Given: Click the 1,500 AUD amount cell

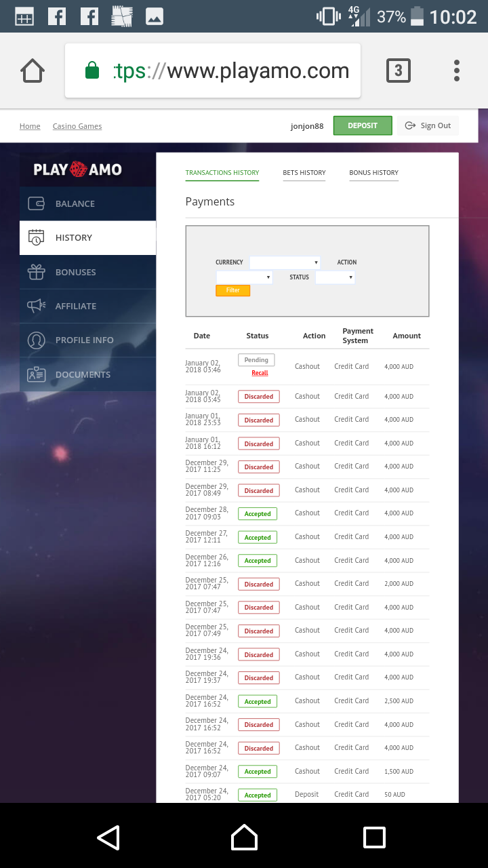Looking at the screenshot, I should (x=399, y=772).
